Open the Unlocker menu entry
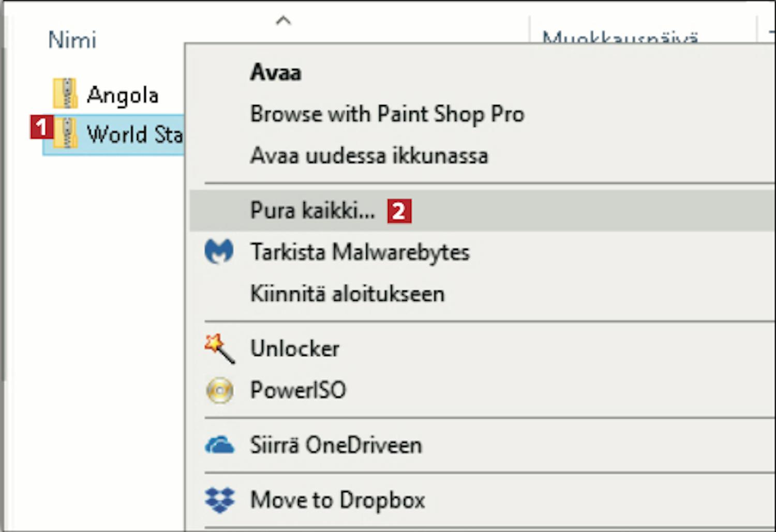The image size is (776, 532). (x=295, y=348)
